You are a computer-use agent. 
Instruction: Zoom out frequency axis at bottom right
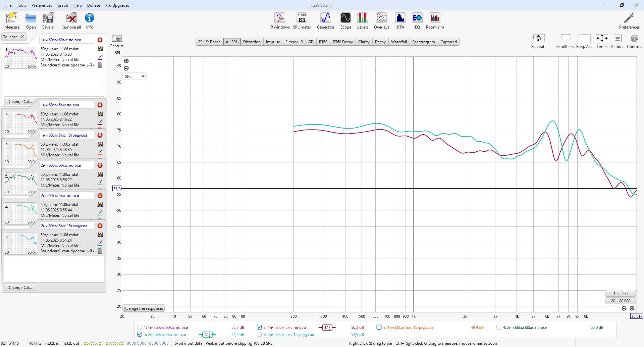click(624, 308)
